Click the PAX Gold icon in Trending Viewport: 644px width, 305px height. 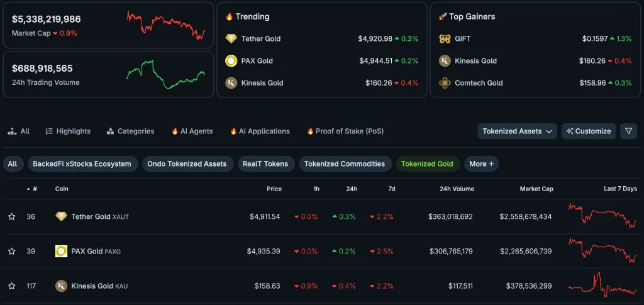[231, 61]
